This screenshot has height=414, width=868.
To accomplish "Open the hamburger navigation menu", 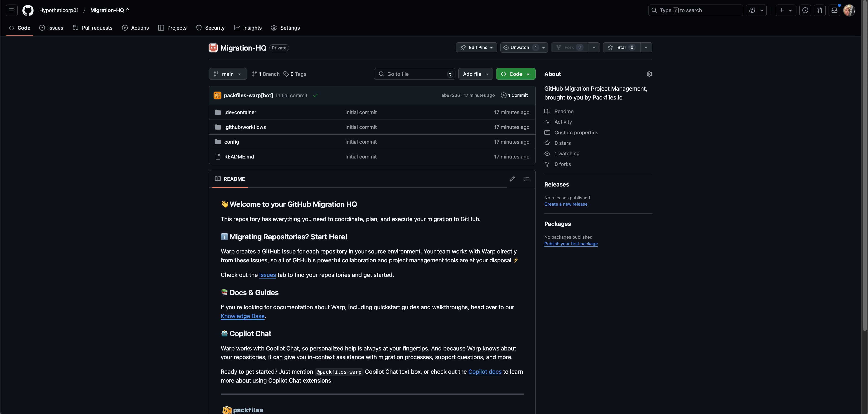I will point(11,10).
